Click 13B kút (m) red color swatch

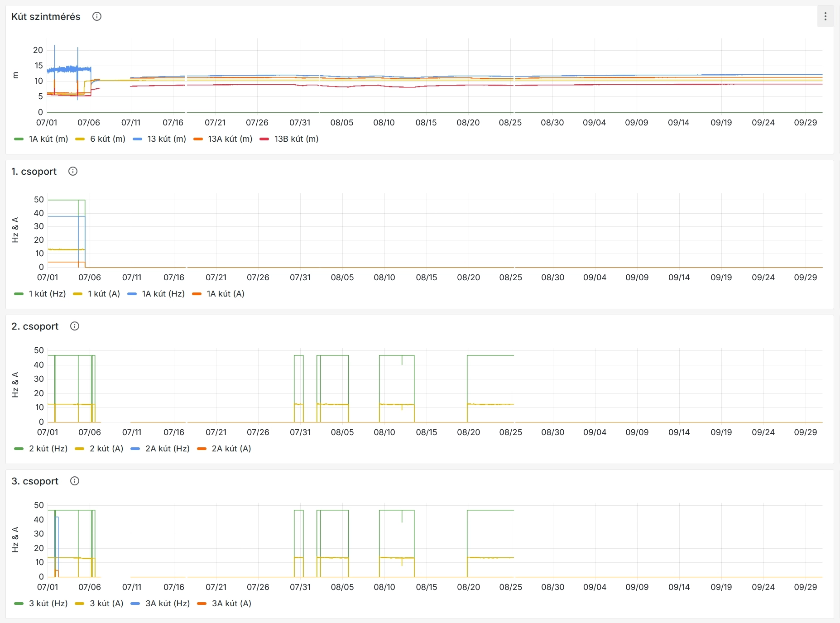coord(264,139)
